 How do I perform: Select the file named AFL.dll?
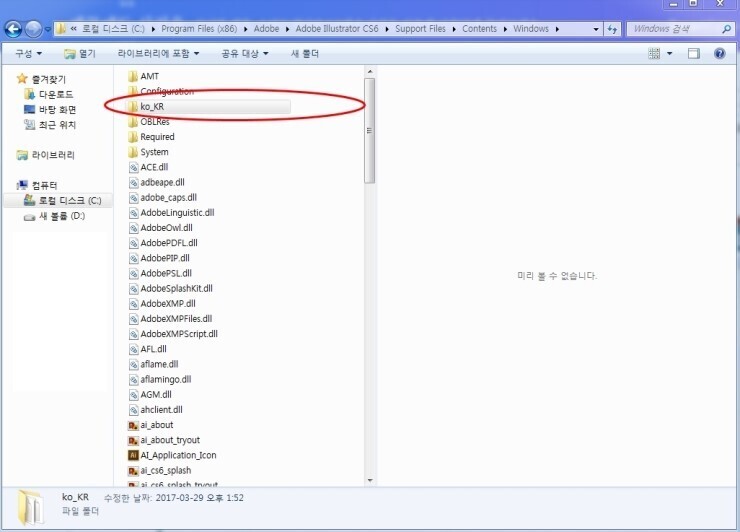click(x=153, y=349)
